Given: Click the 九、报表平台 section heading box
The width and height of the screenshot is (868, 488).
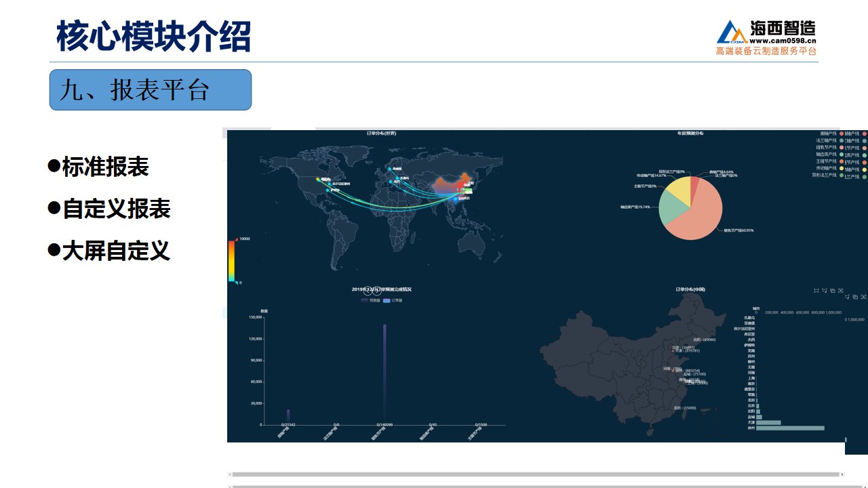Looking at the screenshot, I should [151, 89].
